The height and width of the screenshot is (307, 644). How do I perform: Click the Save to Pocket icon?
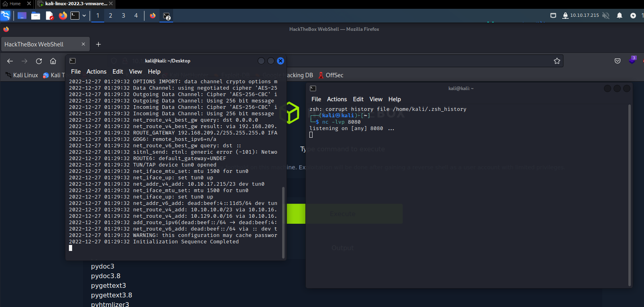point(618,61)
